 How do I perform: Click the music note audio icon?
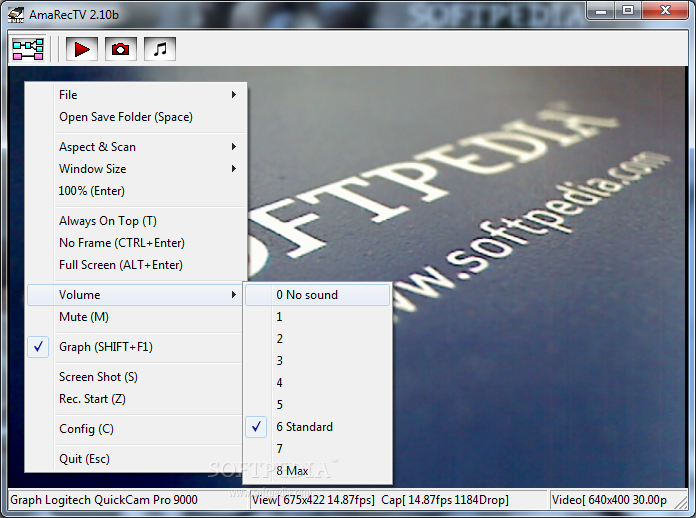coord(160,49)
